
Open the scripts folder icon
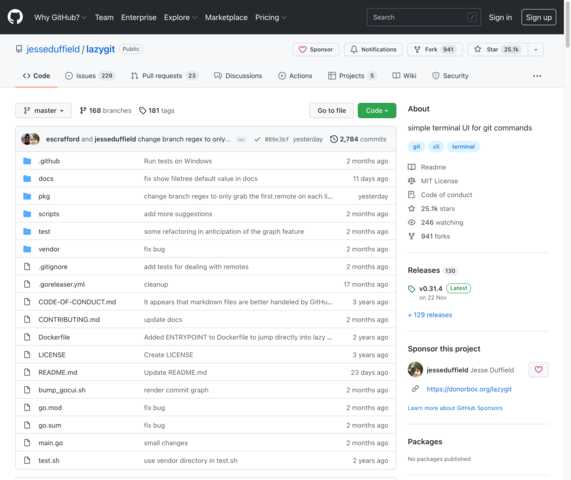[27, 213]
